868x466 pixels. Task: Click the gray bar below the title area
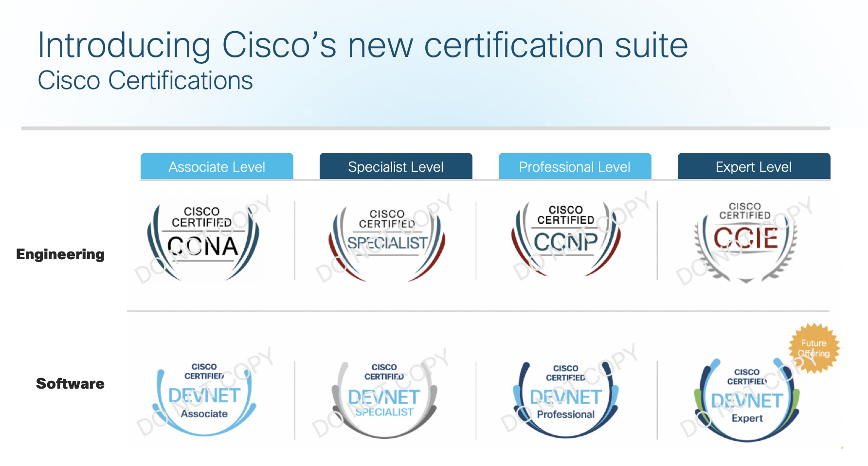coord(425,128)
